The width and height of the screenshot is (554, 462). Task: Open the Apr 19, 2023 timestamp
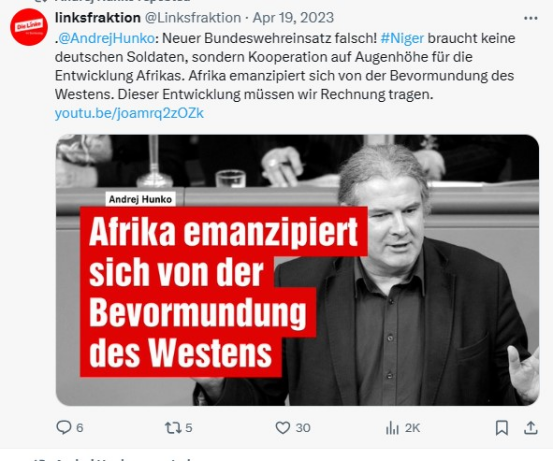pyautogui.click(x=293, y=17)
